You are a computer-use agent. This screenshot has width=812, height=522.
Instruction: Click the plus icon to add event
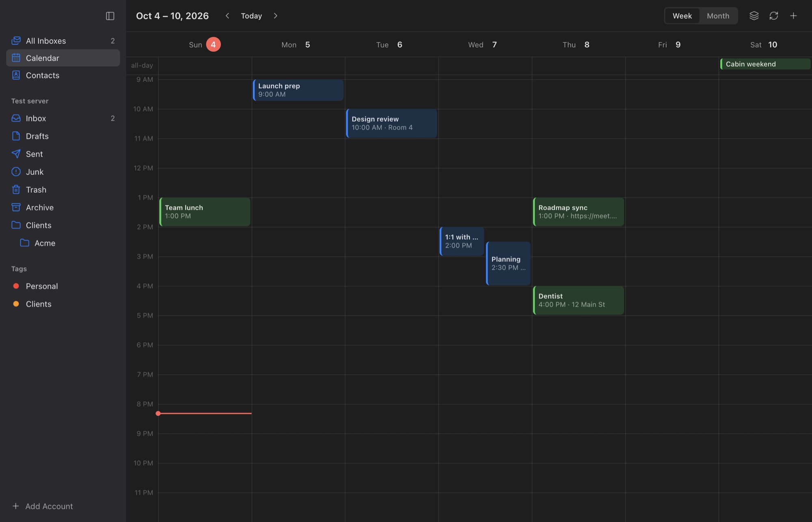pos(793,16)
